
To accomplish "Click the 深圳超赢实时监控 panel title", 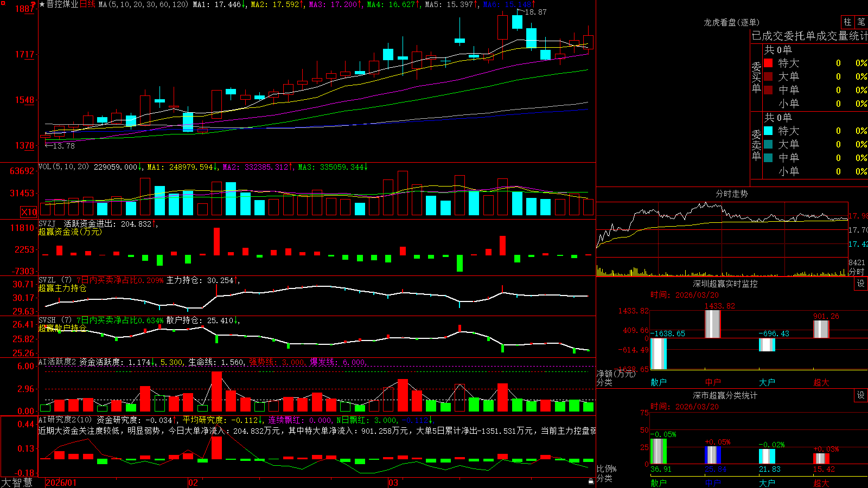I will 725,284.
